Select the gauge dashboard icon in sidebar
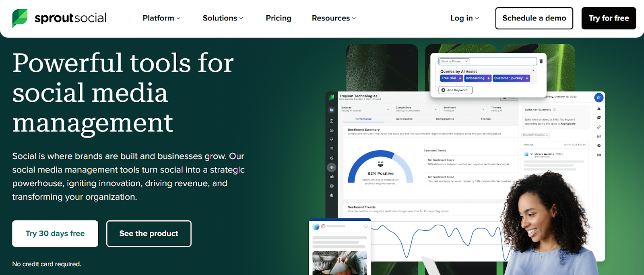644x275 pixels. click(332, 121)
